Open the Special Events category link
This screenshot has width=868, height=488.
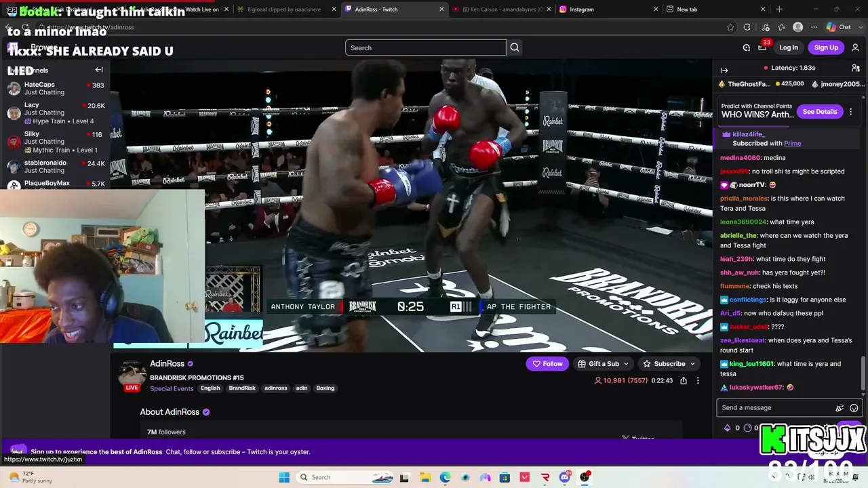pyautogui.click(x=172, y=389)
